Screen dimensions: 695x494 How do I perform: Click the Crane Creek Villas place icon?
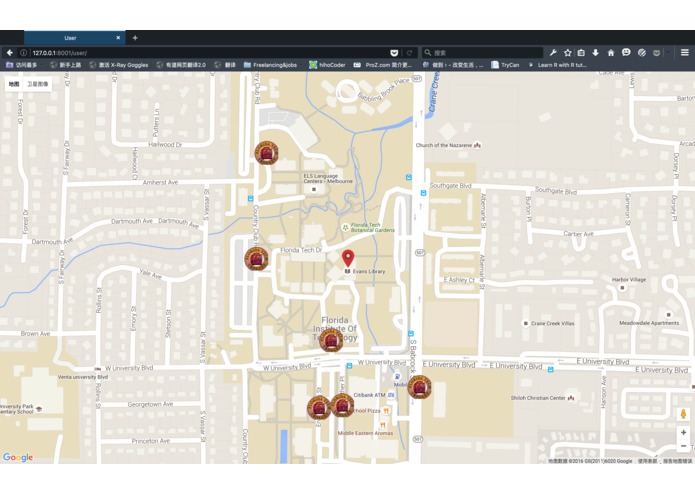tap(526, 323)
